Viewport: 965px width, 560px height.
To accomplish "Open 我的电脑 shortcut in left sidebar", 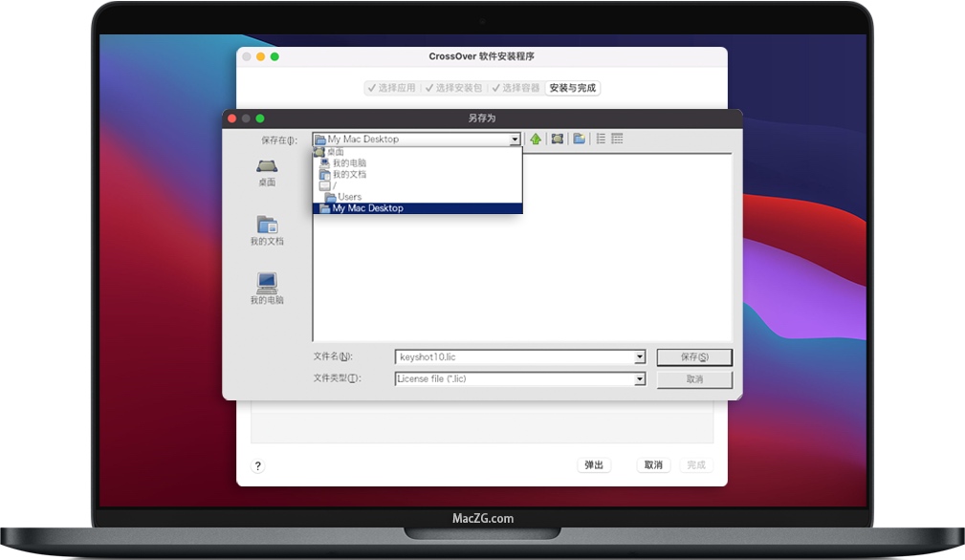I will point(267,289).
